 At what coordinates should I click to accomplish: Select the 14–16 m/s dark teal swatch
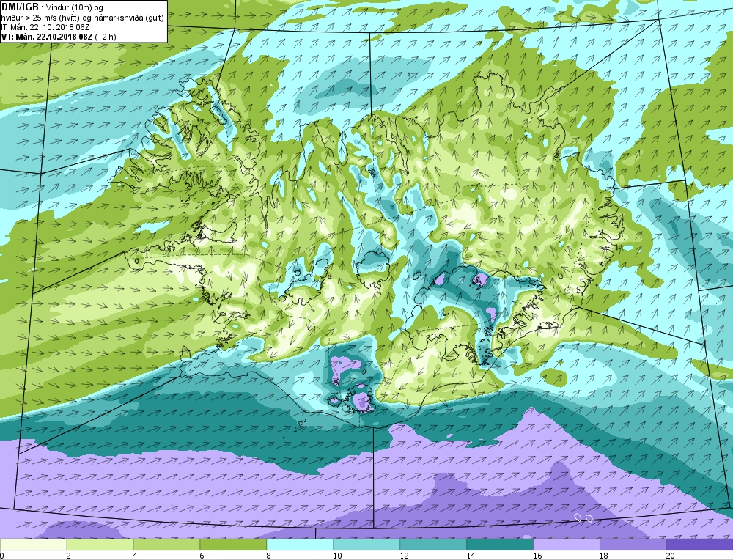click(500, 545)
